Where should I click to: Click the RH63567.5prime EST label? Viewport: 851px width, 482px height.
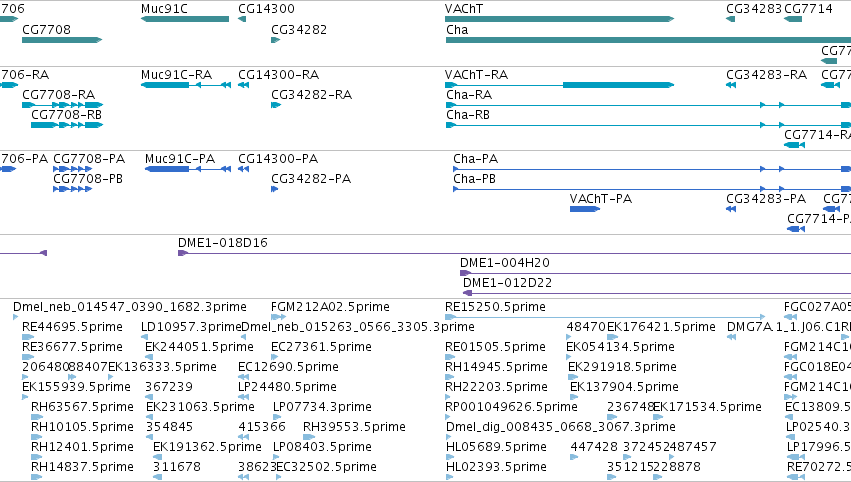82,407
